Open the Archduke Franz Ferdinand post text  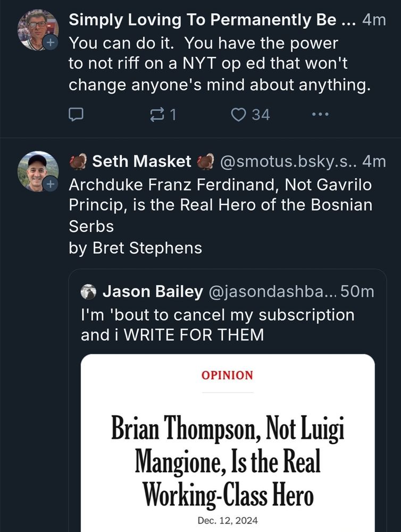tap(221, 205)
